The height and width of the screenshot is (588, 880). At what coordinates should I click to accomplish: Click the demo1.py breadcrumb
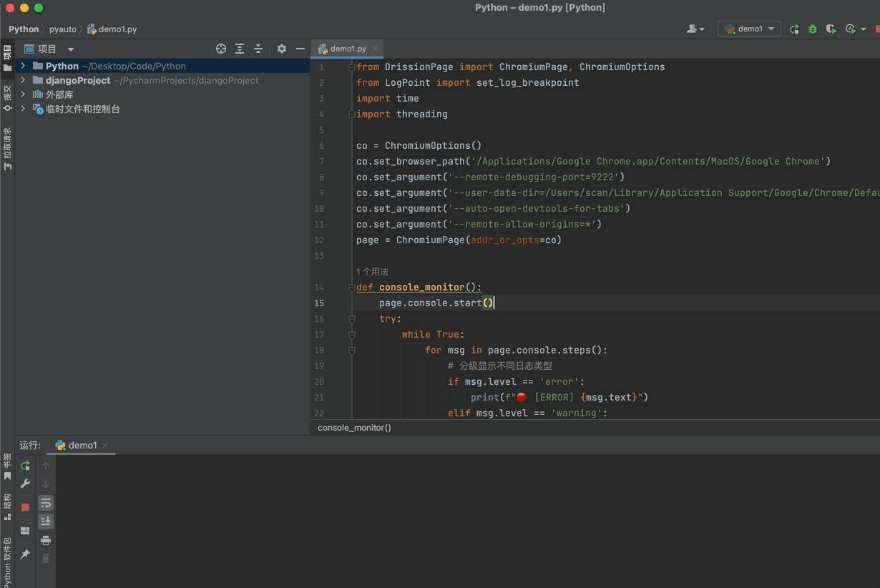112,29
